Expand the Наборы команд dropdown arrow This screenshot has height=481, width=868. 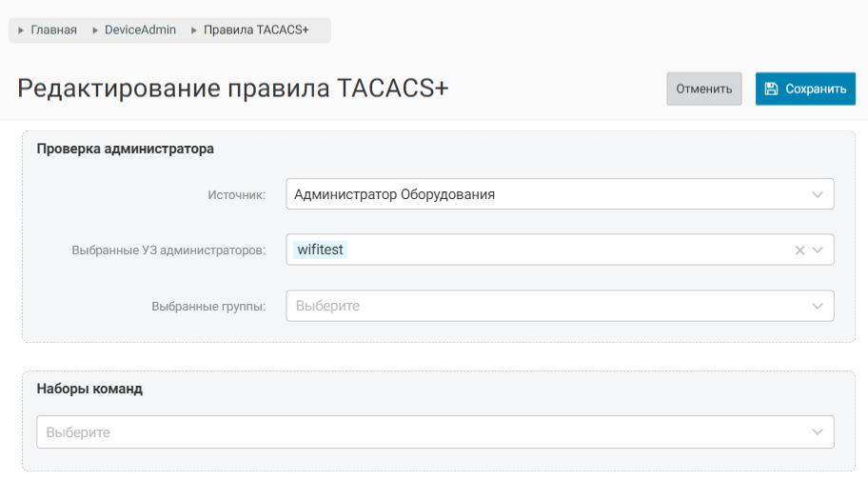pos(818,432)
